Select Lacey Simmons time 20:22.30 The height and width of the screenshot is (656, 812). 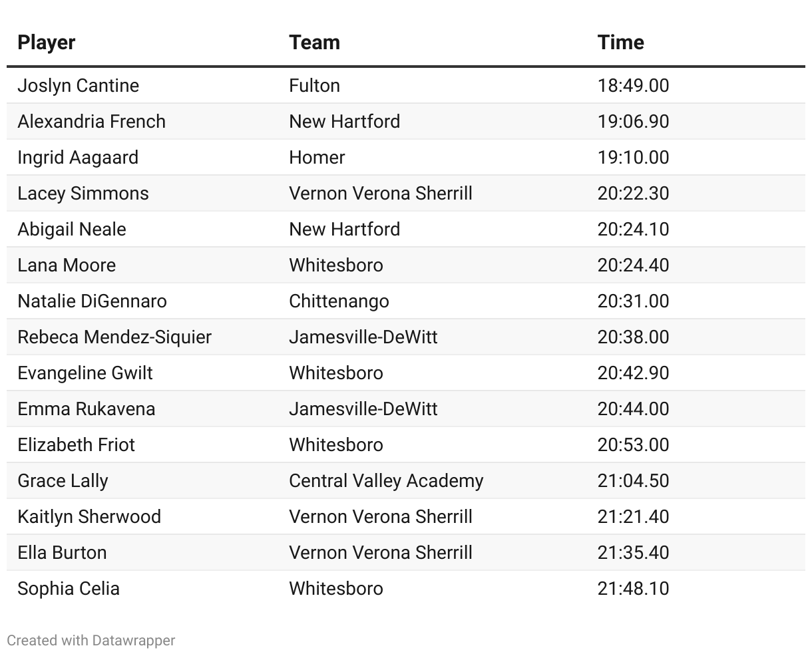click(x=633, y=194)
